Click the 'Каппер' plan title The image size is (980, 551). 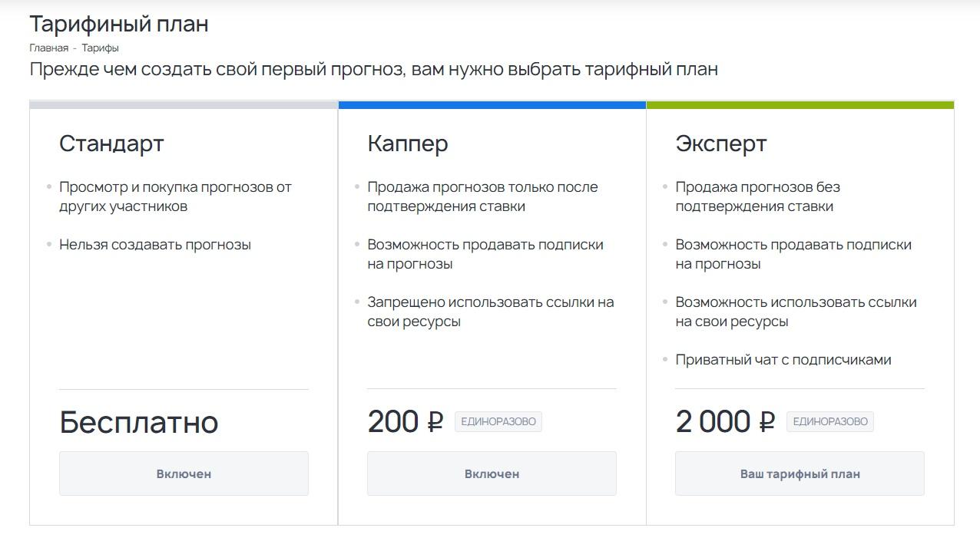[x=408, y=144]
